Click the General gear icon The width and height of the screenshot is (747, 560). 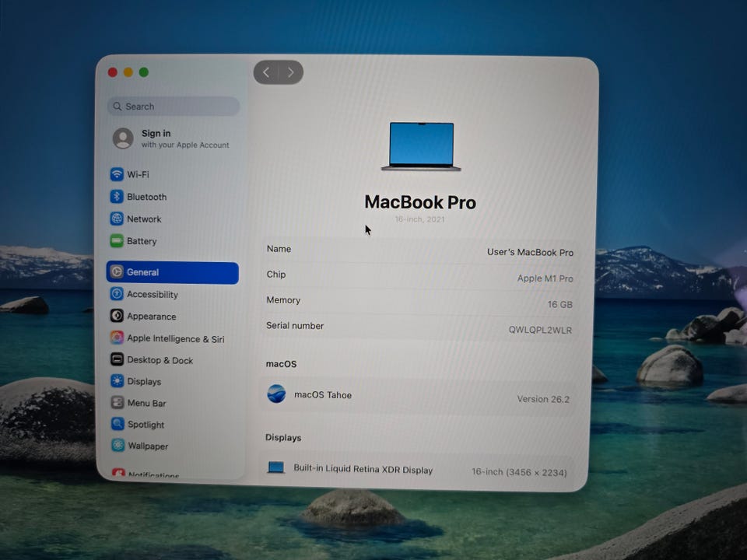pos(117,272)
